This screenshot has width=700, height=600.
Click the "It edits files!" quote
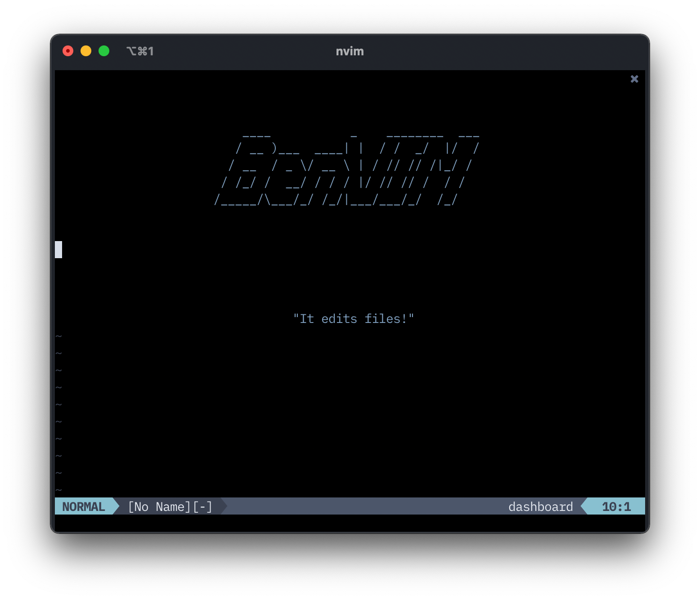[x=353, y=319]
